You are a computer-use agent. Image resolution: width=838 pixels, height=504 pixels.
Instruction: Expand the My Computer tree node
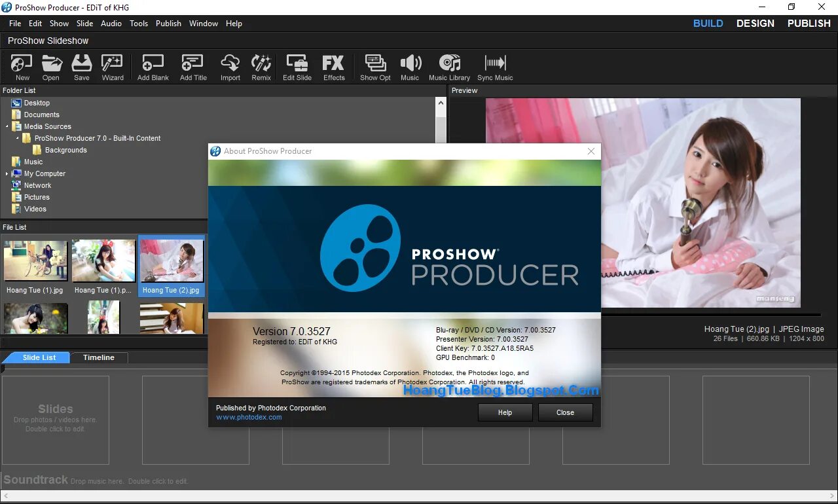7,173
